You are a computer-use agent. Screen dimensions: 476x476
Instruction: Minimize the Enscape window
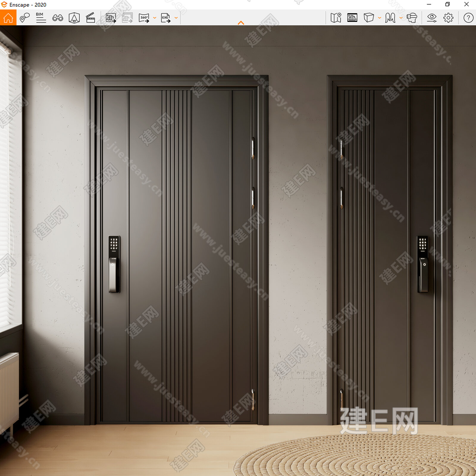point(429,4)
